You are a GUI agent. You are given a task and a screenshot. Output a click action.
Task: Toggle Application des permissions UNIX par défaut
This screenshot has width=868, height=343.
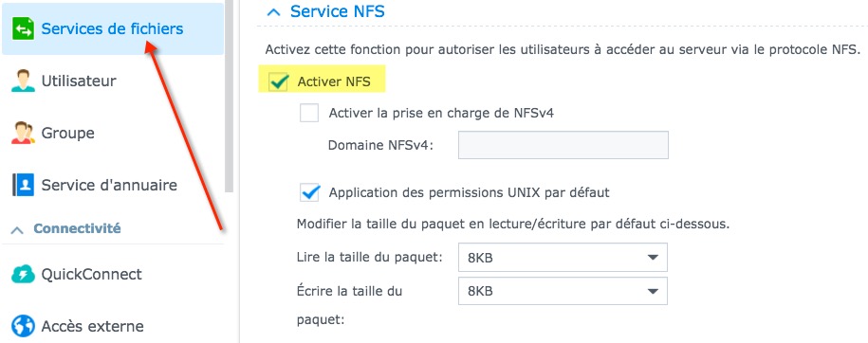pyautogui.click(x=309, y=192)
